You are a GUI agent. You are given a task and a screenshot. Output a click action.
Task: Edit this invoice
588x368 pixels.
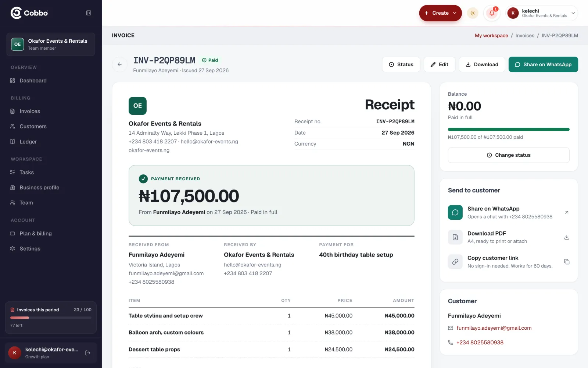tap(439, 64)
